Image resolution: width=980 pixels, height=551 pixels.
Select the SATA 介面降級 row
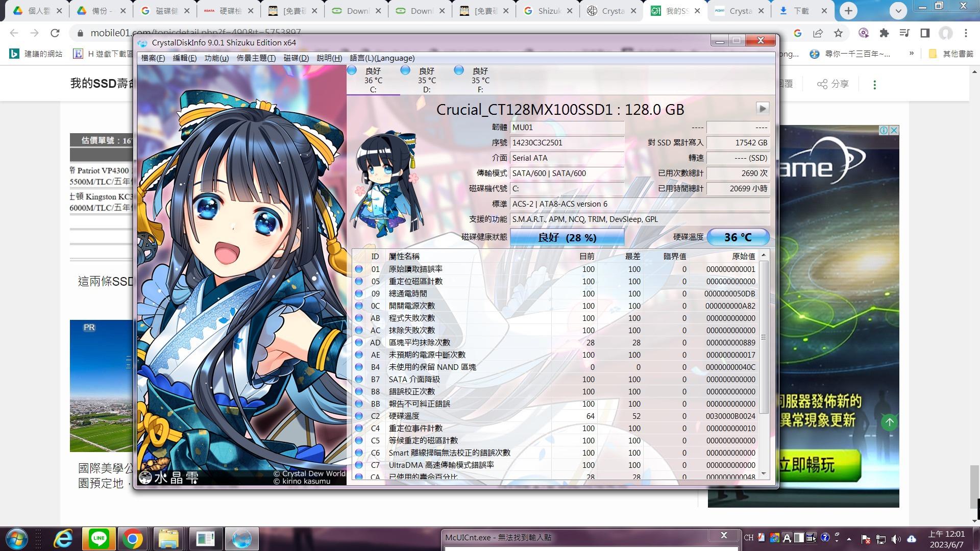555,379
